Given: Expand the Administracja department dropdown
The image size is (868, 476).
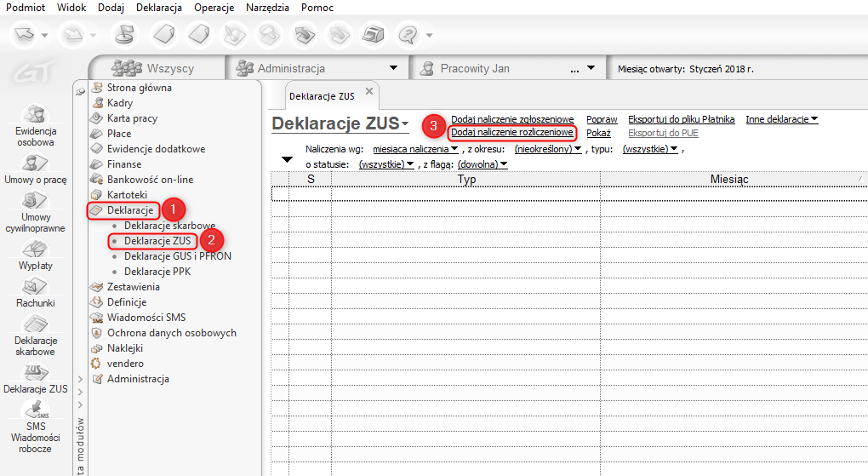Looking at the screenshot, I should (392, 68).
